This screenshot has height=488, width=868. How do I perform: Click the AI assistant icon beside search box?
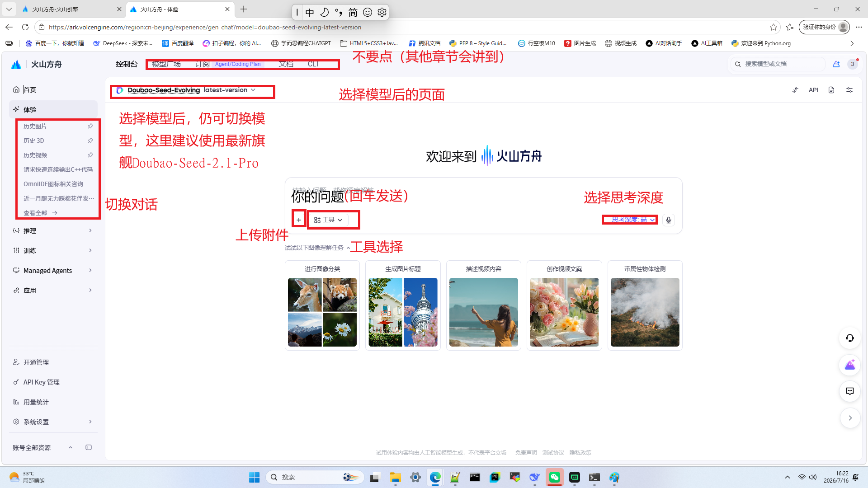point(836,64)
